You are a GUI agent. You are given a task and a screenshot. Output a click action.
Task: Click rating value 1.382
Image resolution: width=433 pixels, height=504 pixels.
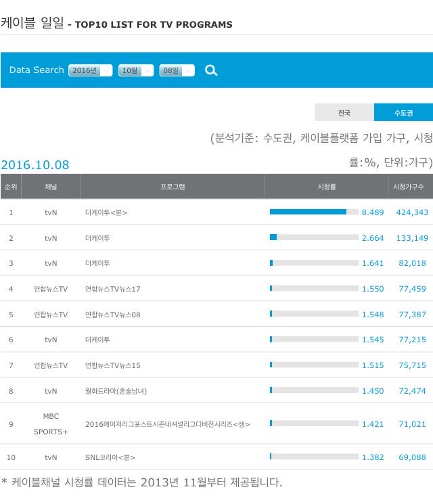[x=373, y=457]
